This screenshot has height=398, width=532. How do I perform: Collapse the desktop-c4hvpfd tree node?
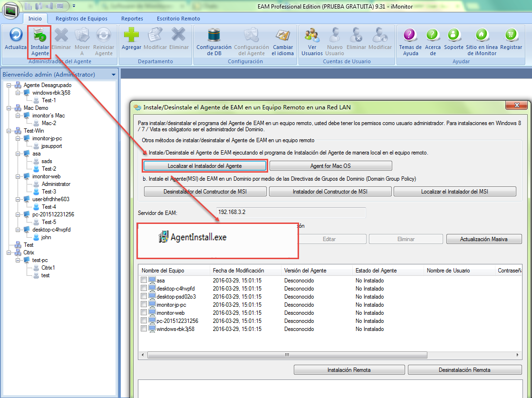(x=18, y=230)
